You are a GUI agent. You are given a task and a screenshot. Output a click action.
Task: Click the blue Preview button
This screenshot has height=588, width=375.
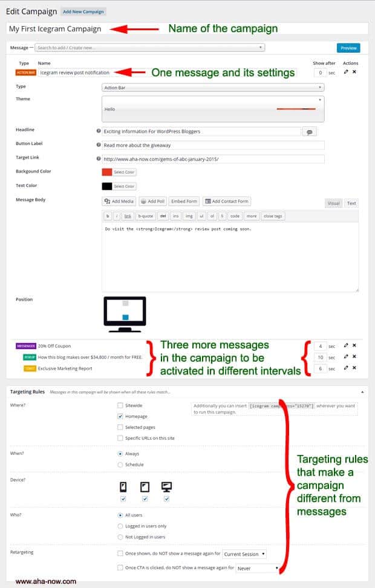348,48
